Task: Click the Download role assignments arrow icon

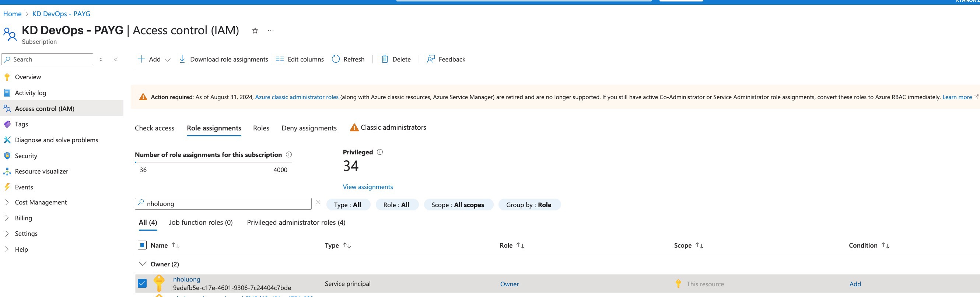Action: pos(182,59)
